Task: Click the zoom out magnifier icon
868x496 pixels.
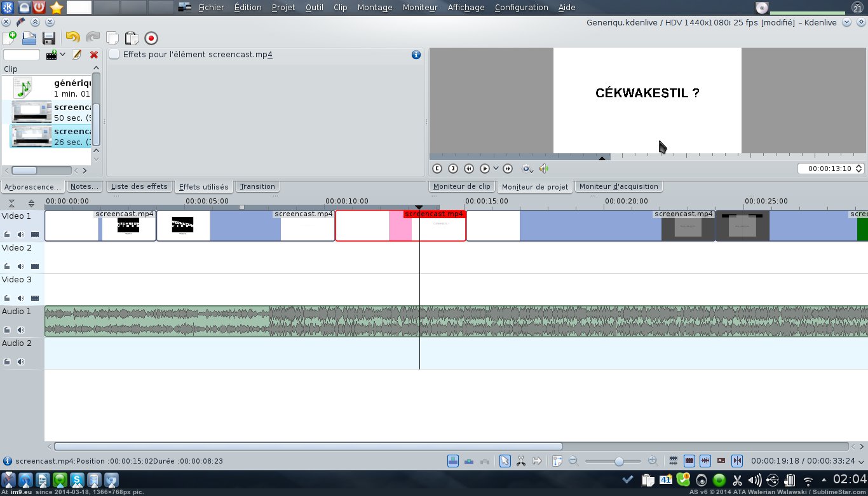Action: click(x=573, y=461)
